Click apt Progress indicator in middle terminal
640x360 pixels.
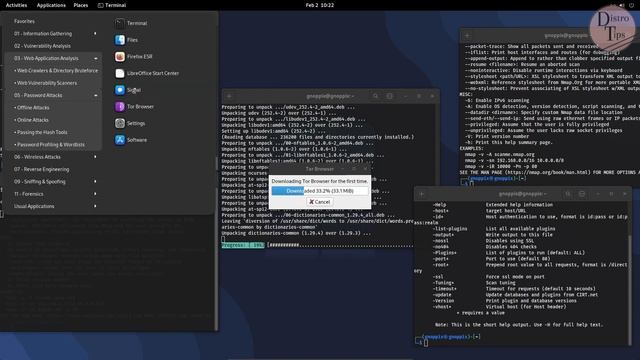click(x=243, y=245)
